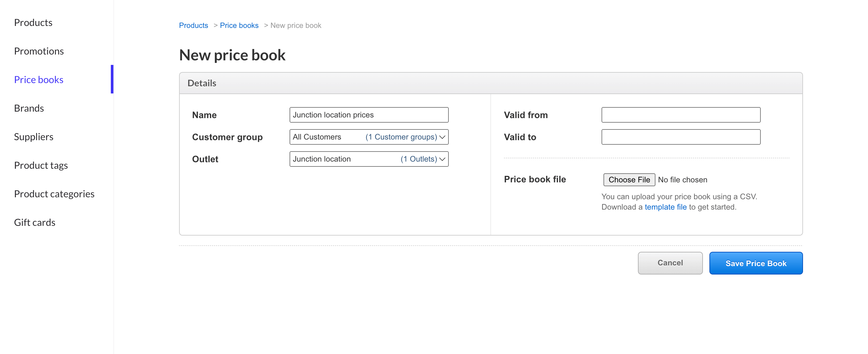The width and height of the screenshot is (868, 354).
Task: Save the price book
Action: click(x=756, y=263)
